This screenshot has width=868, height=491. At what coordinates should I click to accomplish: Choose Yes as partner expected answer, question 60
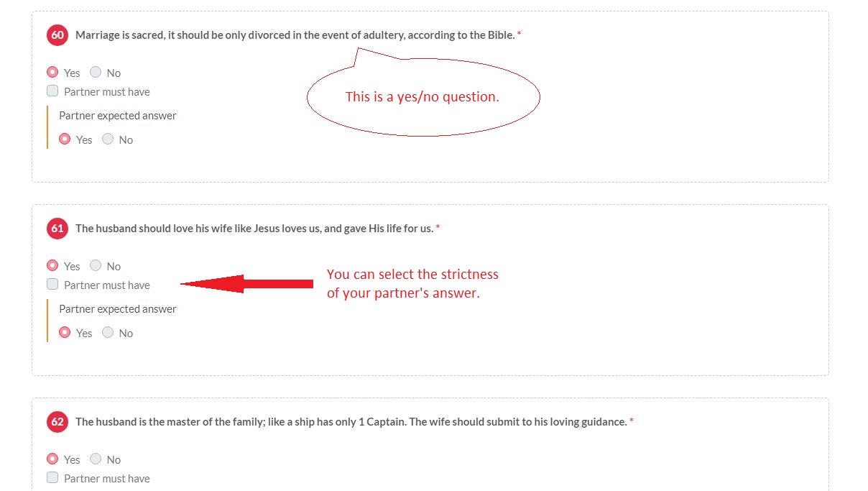click(65, 139)
